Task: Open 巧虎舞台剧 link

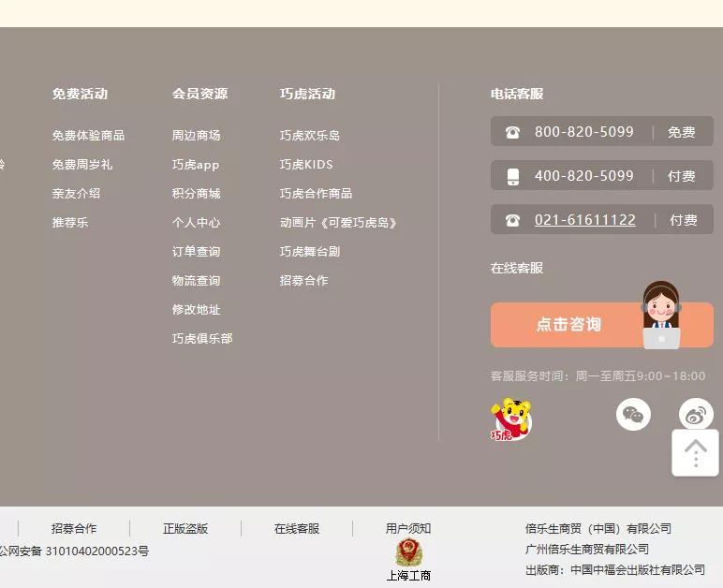Action: click(x=309, y=252)
